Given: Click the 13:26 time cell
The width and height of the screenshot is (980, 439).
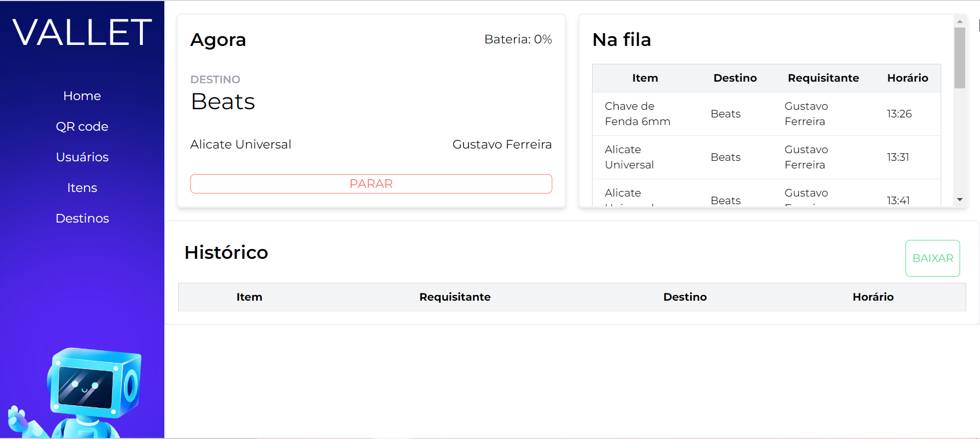Looking at the screenshot, I should pos(899,114).
